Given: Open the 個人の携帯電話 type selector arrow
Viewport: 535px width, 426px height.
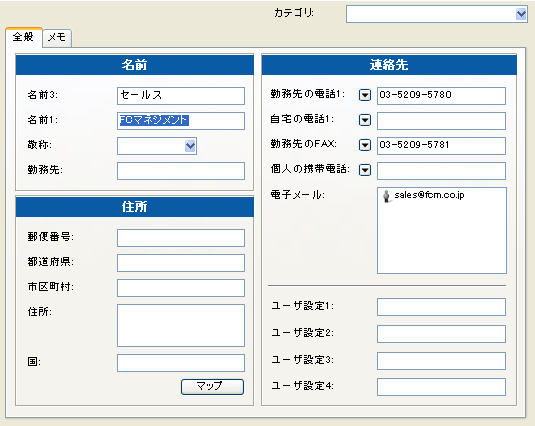Looking at the screenshot, I should [365, 170].
